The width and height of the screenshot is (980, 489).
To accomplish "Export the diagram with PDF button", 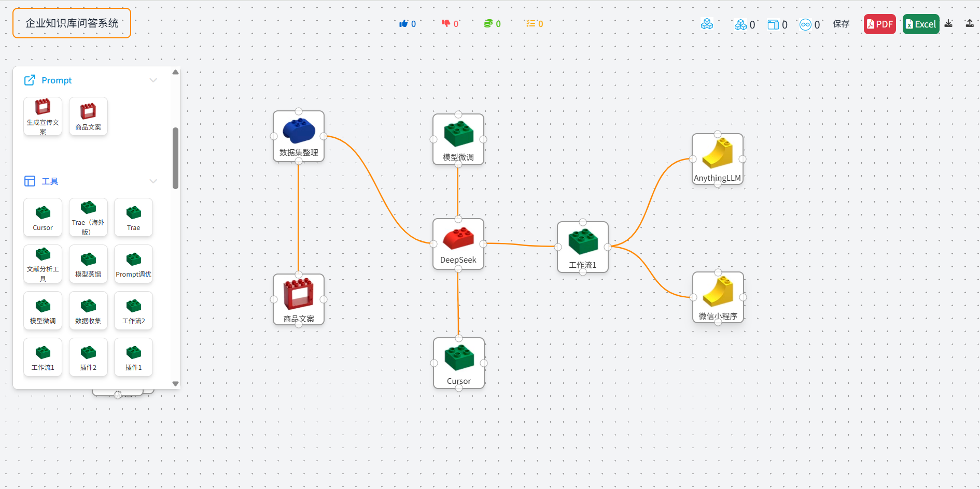I will pyautogui.click(x=879, y=24).
